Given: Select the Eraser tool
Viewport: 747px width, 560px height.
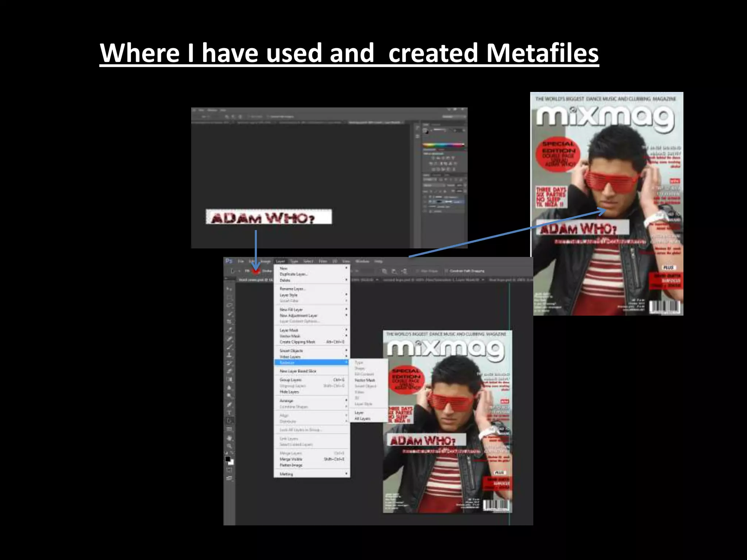Looking at the screenshot, I should (x=229, y=372).
